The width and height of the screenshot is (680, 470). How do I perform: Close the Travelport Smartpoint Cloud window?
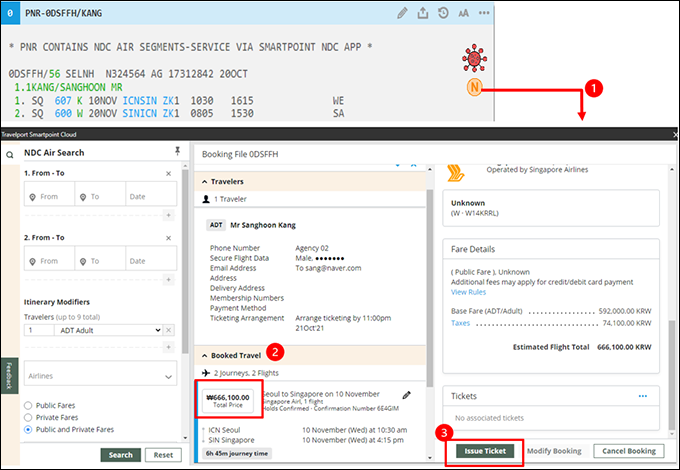(x=676, y=135)
